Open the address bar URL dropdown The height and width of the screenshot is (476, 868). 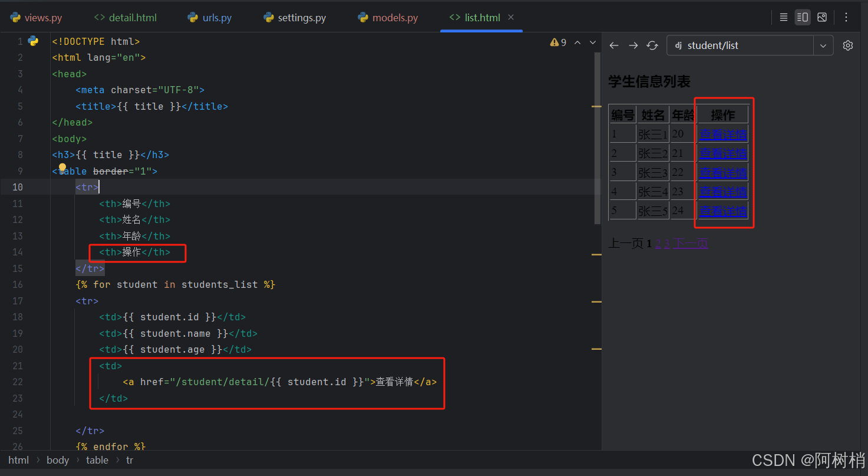point(823,45)
